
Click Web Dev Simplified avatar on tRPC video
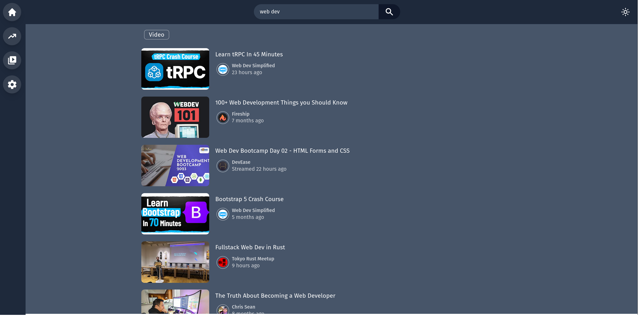pos(225,70)
